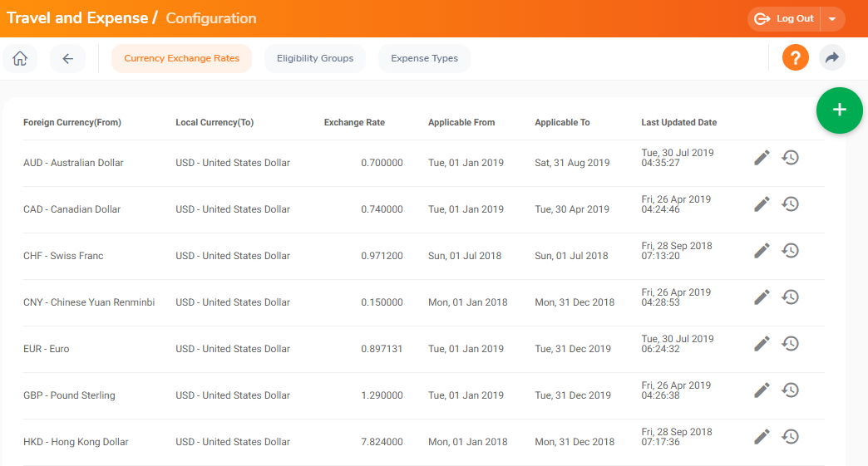Click the Exchange Rate column header
Image resolution: width=868 pixels, height=466 pixels.
pos(354,122)
